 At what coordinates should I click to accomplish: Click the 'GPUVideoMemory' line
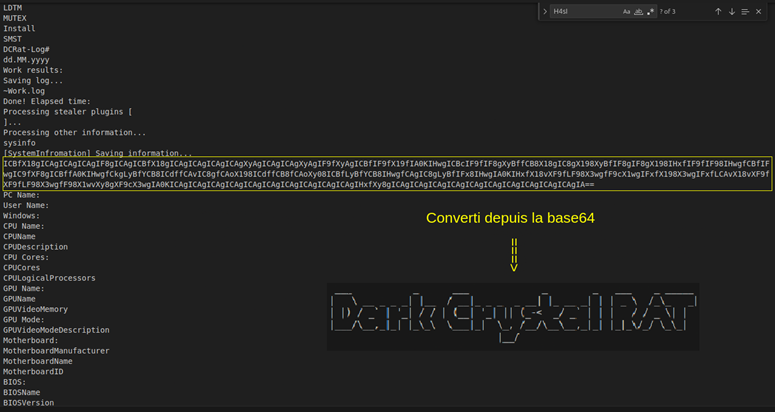pyautogui.click(x=36, y=309)
